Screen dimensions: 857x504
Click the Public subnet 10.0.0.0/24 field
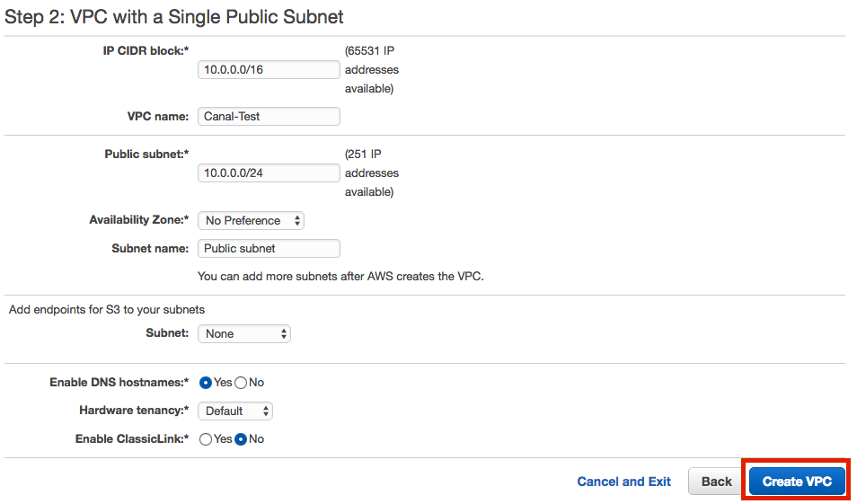[269, 172]
